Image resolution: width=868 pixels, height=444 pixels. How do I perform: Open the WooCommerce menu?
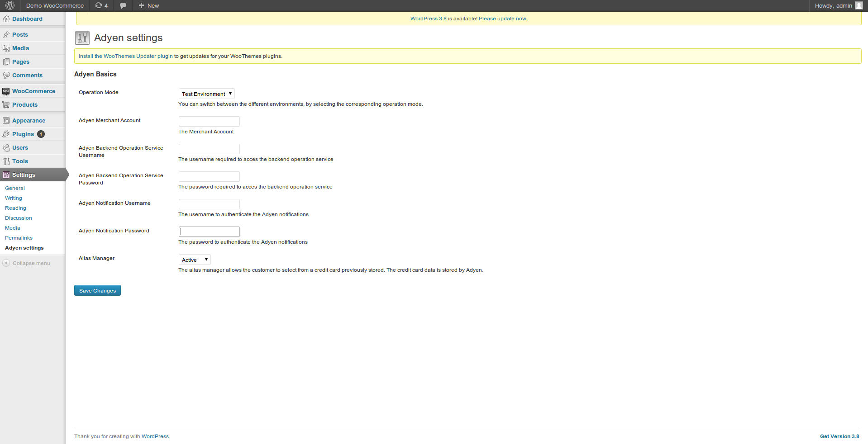click(x=33, y=91)
